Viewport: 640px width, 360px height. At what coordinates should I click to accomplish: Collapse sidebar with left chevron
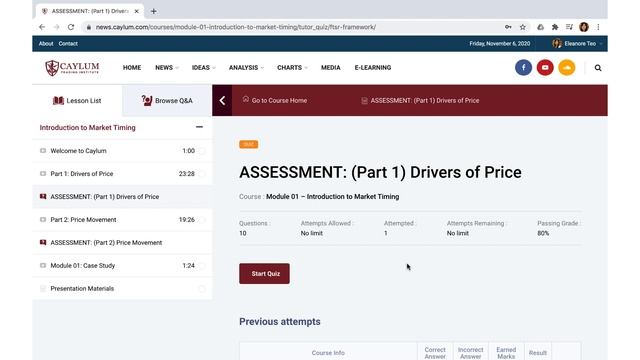point(222,100)
